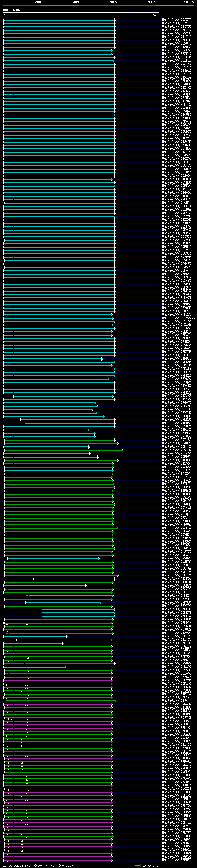This screenshot has height=868, width=197.
Task: Click the white query sequence bar
Action: point(81,13)
